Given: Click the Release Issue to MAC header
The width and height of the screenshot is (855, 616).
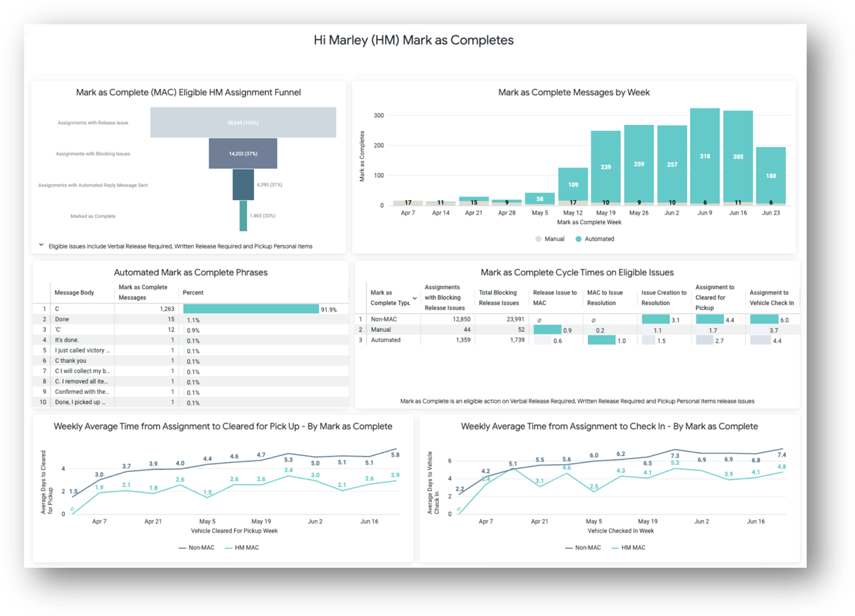Looking at the screenshot, I should click(x=555, y=298).
